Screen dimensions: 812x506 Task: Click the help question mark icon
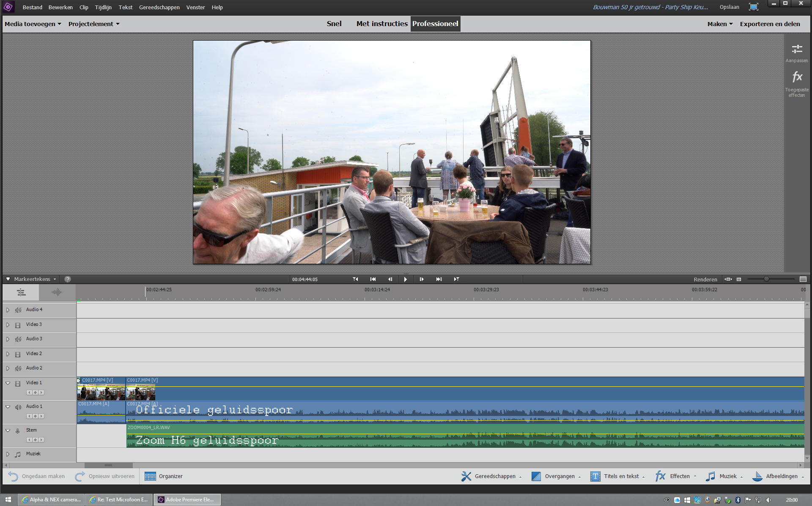[68, 279]
